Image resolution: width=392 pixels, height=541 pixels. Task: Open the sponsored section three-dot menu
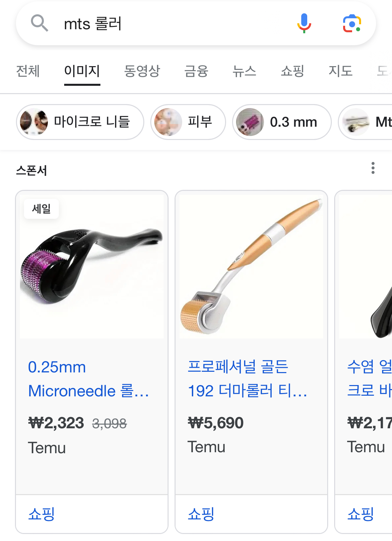[x=373, y=168]
